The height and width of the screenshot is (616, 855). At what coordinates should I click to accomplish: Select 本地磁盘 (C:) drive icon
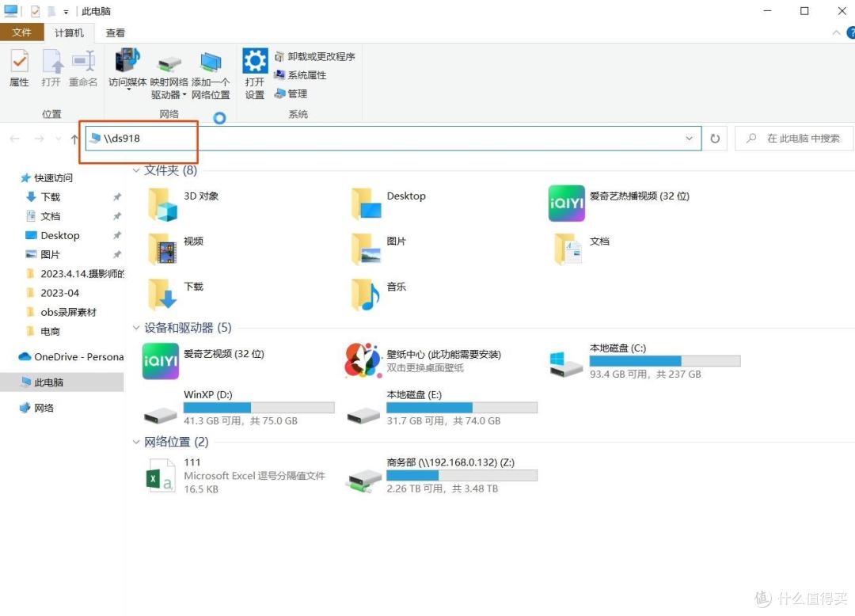tap(567, 364)
